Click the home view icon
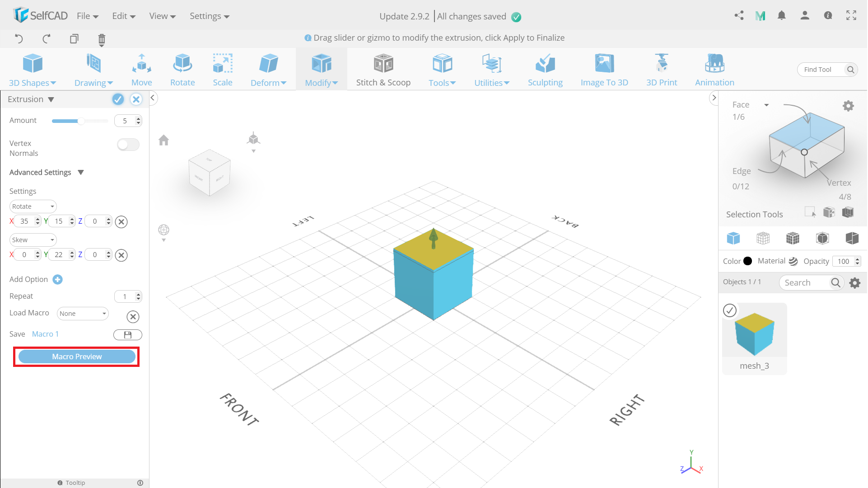The image size is (868, 488). pos(163,140)
